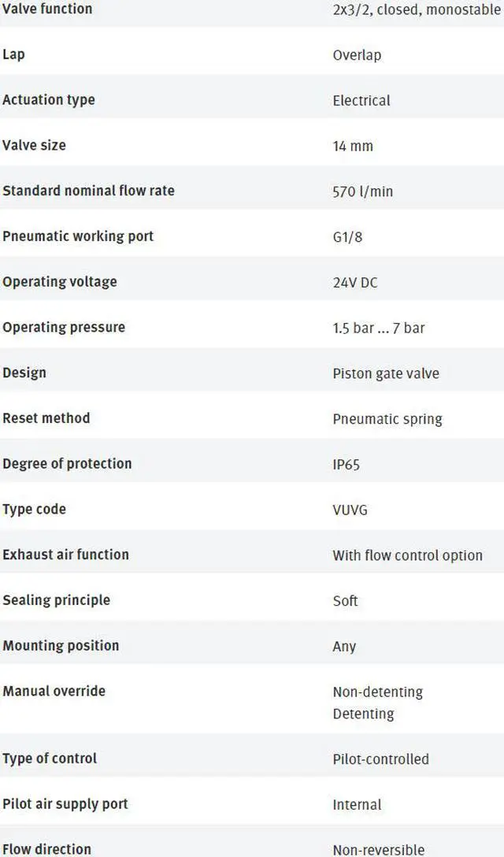This screenshot has width=504, height=857.
Task: Click the 'Standard nominal flow rate' label
Action: click(x=88, y=191)
